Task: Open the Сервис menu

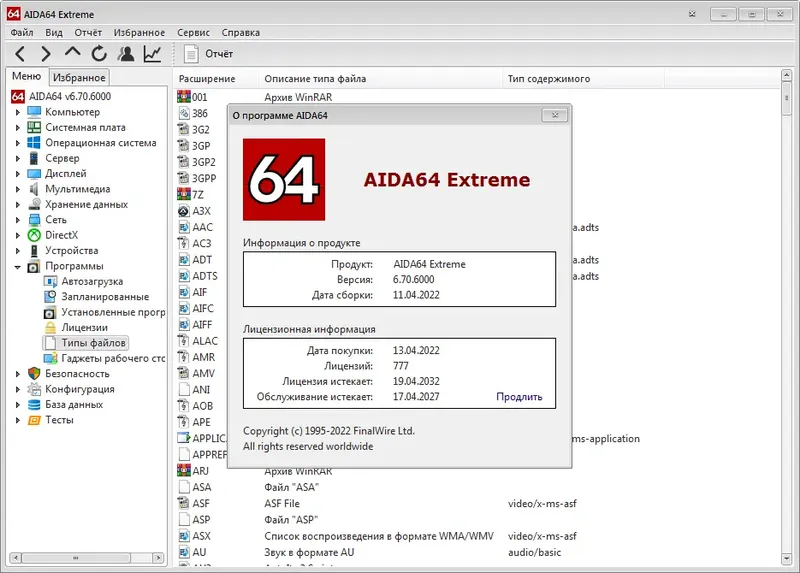Action: 193,32
